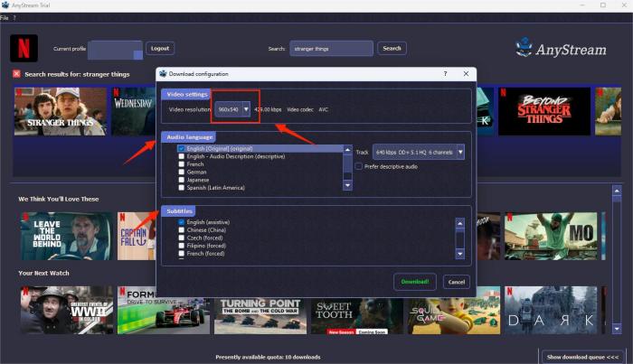Click the main page scroll-down arrow
633x364 pixels.
(x=617, y=329)
